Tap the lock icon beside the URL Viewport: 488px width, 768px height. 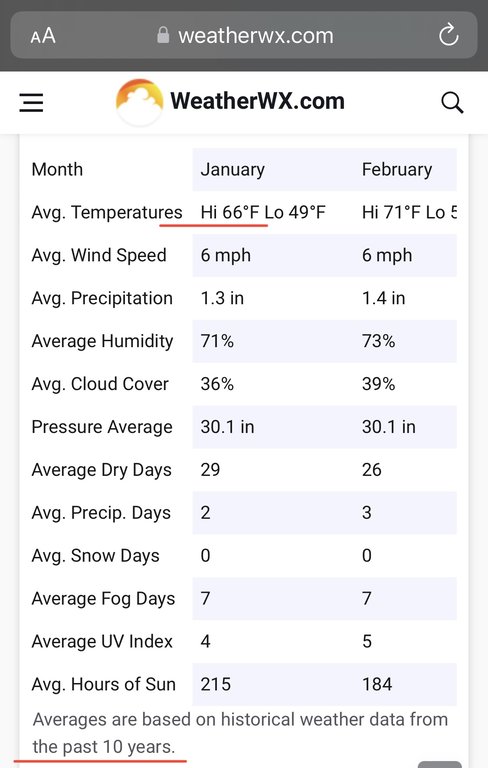pos(163,35)
